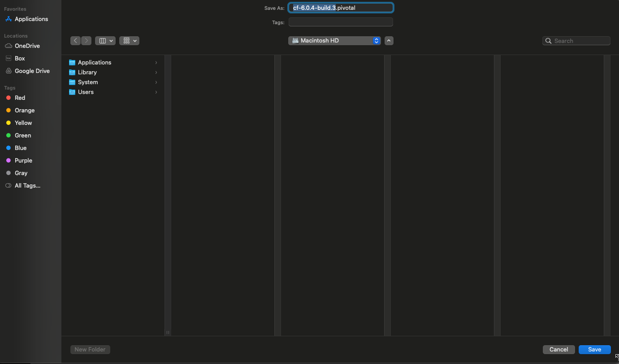
Task: Open the column view options dropdown
Action: point(105,41)
